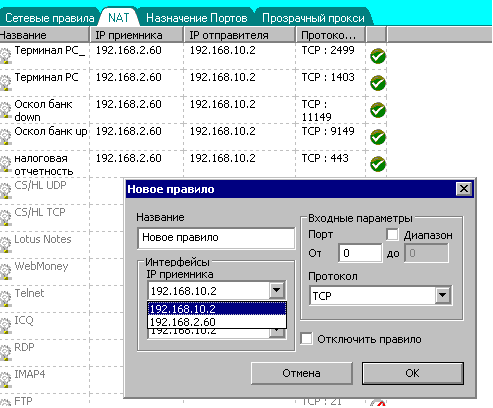Viewport: 493px width, 408px height.
Task: Enable the Диапазон port range checkbox
Action: 392,234
